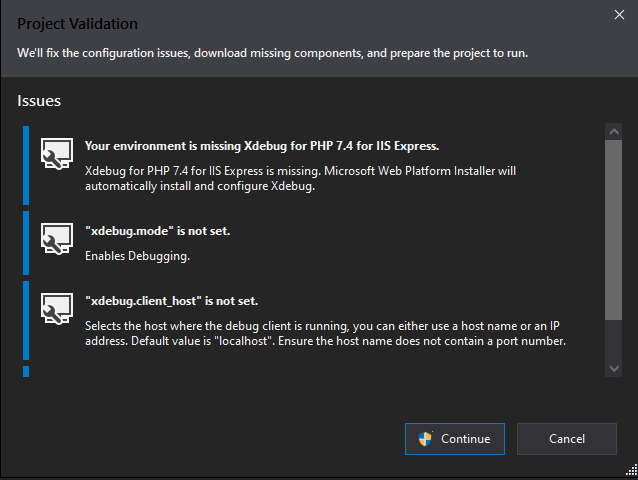Select the "Your environment is missing Xdebug" heading
This screenshot has width=638, height=480.
pyautogui.click(x=262, y=146)
